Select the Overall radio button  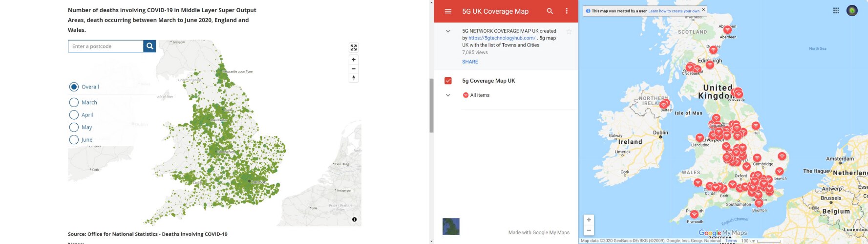click(x=74, y=87)
